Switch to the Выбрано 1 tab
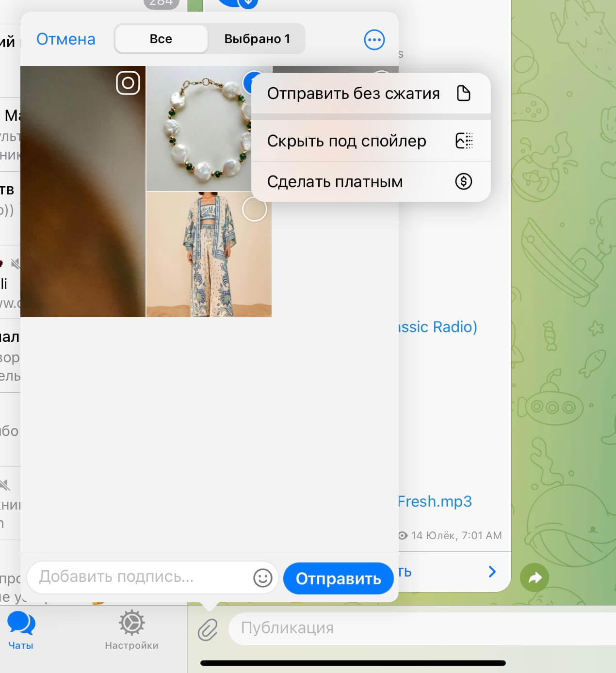Image resolution: width=616 pixels, height=673 pixels. click(257, 39)
